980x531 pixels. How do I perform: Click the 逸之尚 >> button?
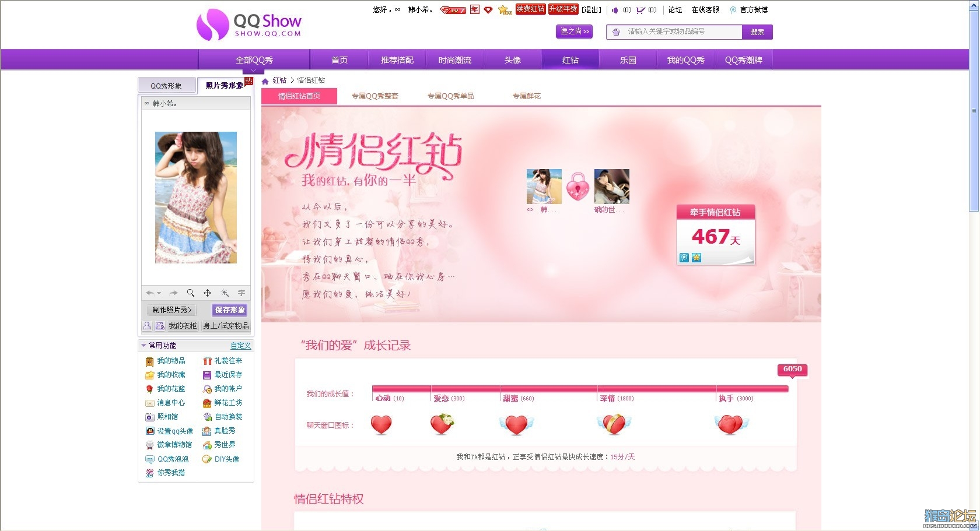[575, 31]
